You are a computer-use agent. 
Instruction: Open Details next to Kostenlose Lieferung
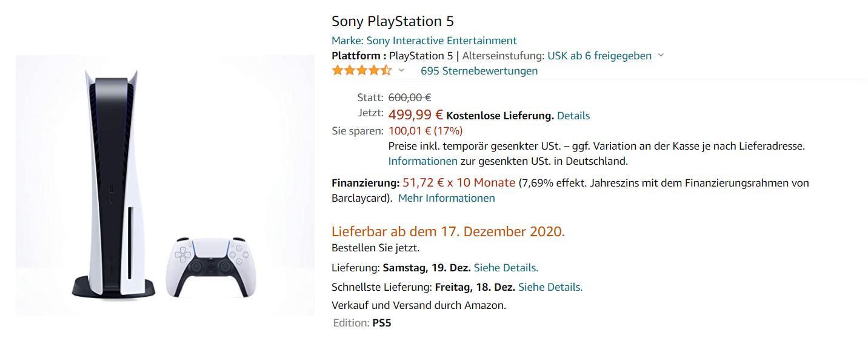coord(573,116)
